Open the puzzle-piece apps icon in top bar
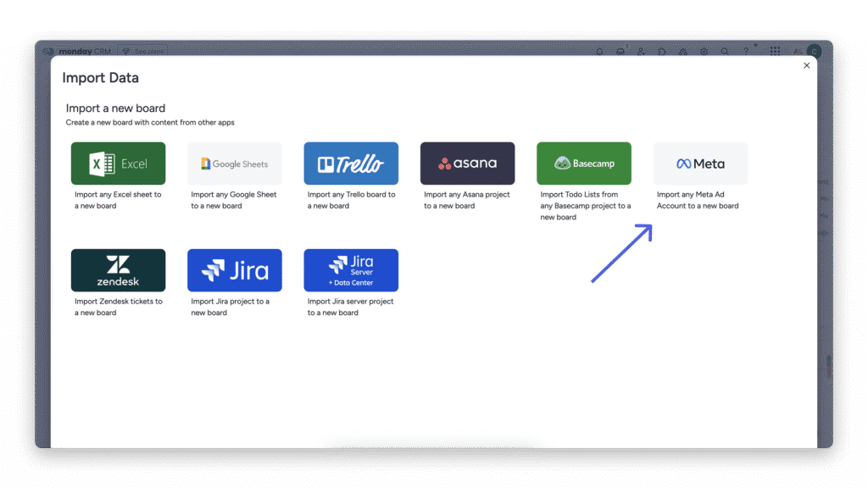Screen dimensions: 868x488 pyautogui.click(x=662, y=52)
